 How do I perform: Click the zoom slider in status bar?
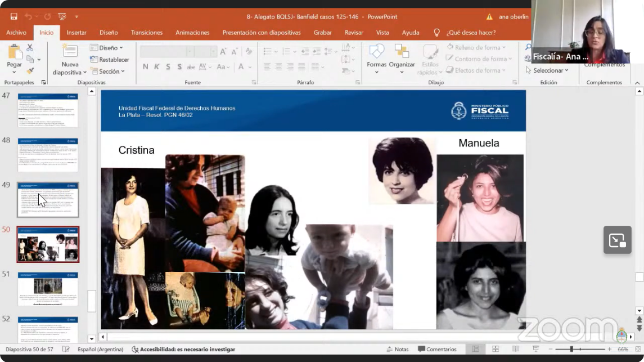pyautogui.click(x=571, y=349)
